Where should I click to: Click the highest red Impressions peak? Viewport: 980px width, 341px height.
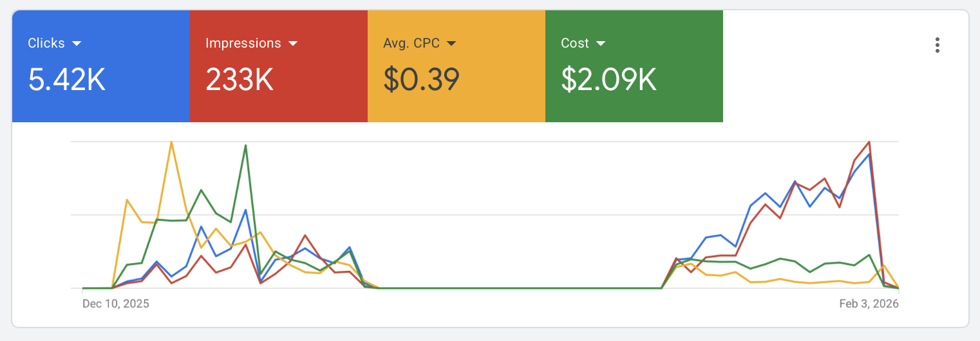(x=869, y=142)
